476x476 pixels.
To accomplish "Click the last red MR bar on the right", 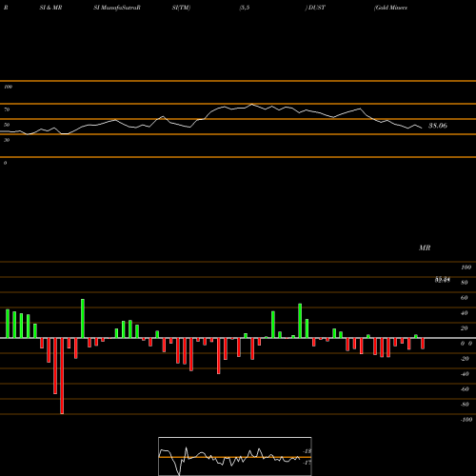I will [423, 344].
